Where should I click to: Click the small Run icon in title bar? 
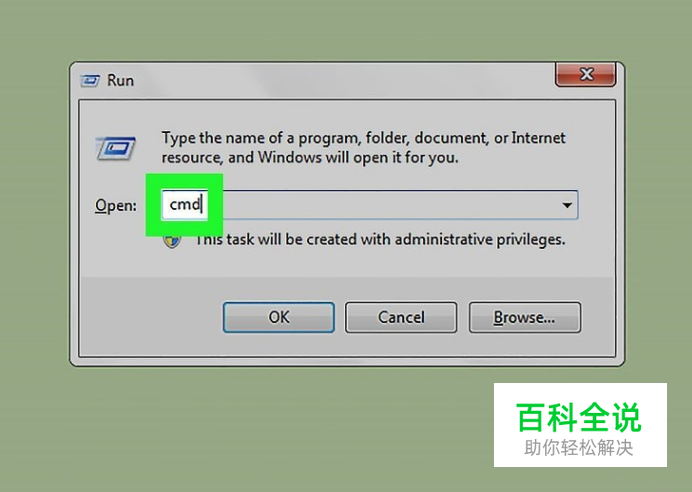pos(90,81)
